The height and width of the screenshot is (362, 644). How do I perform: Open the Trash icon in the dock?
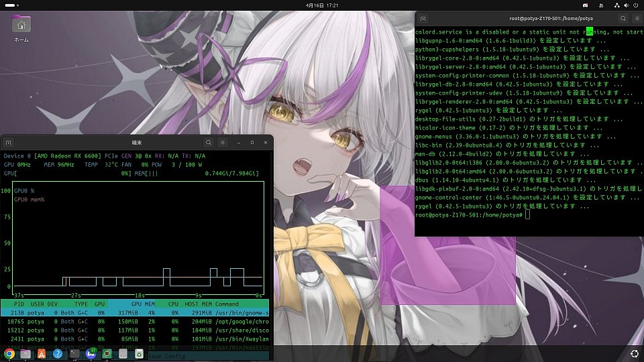pos(140,354)
